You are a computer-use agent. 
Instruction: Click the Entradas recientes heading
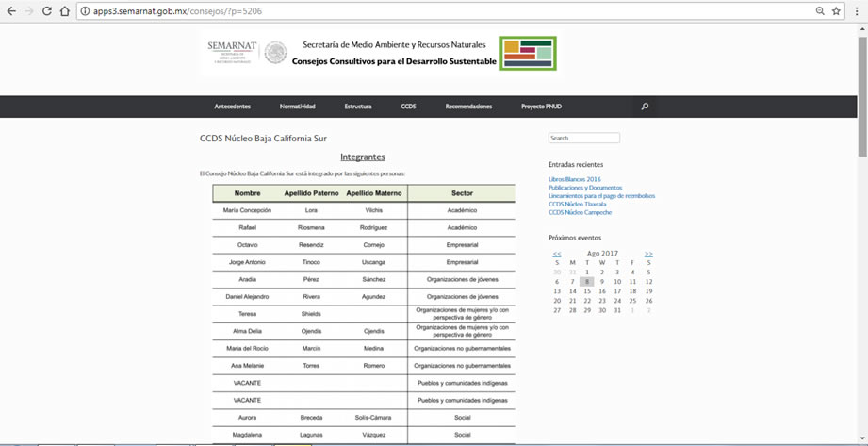coord(576,165)
